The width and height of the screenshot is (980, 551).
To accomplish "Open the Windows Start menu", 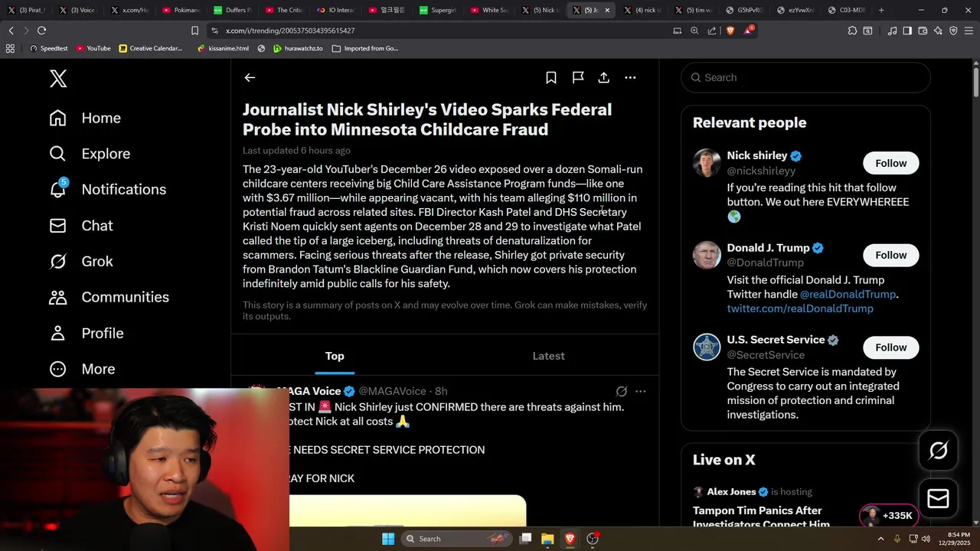I will click(388, 539).
